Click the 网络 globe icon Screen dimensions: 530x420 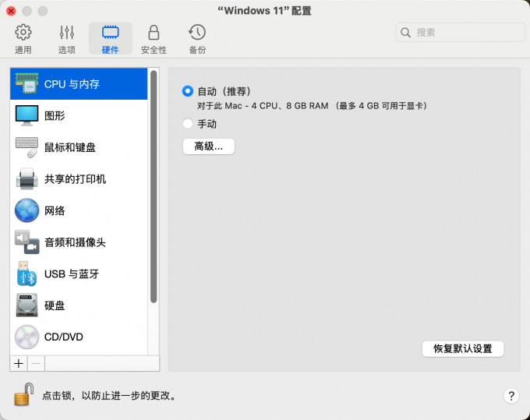pyautogui.click(x=26, y=210)
